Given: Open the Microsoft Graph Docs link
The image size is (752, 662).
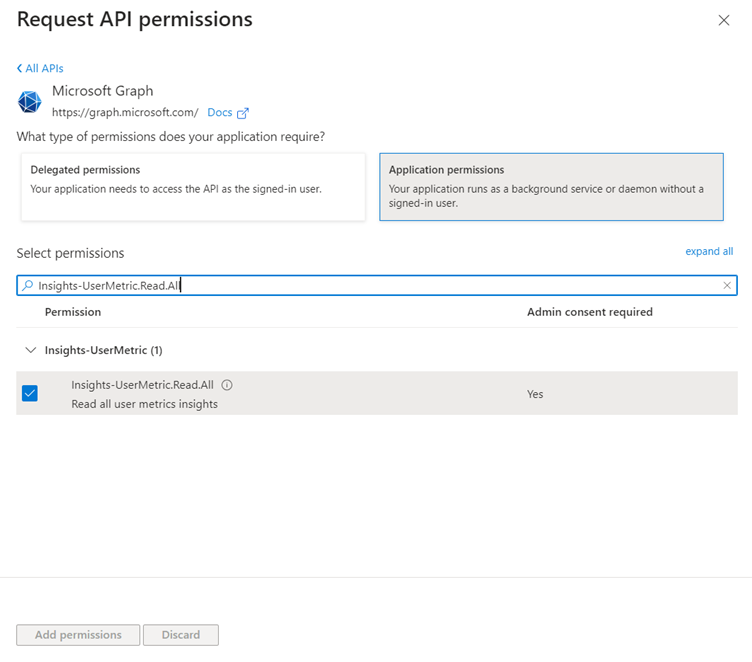Looking at the screenshot, I should click(219, 113).
